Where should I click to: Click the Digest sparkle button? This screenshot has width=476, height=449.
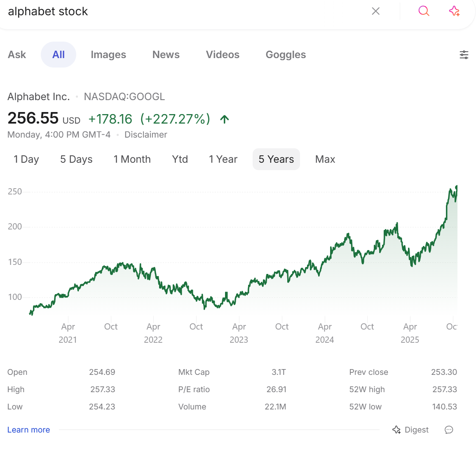[x=410, y=430]
